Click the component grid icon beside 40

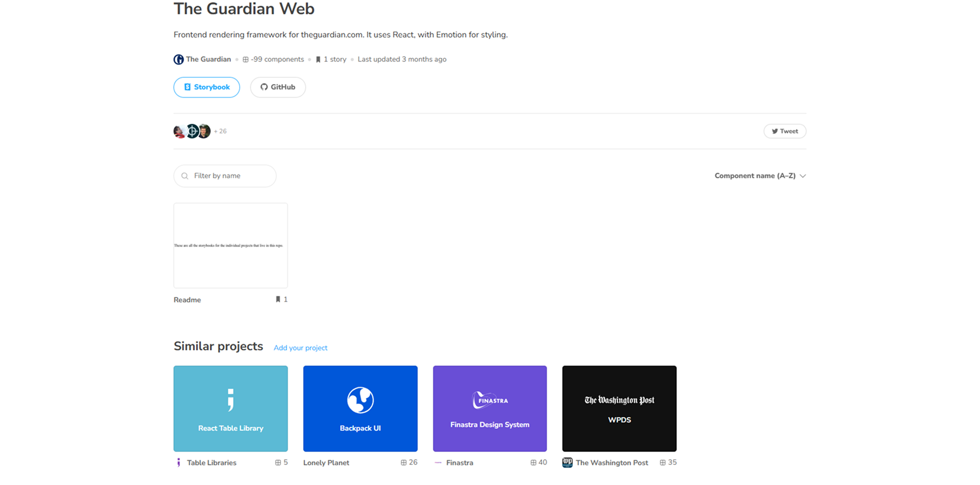click(533, 463)
